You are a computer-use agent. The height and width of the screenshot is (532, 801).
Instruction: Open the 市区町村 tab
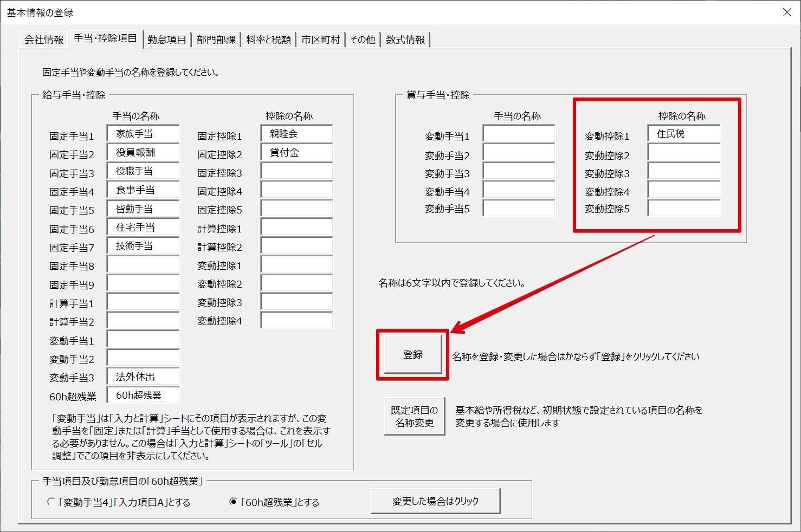click(x=320, y=40)
